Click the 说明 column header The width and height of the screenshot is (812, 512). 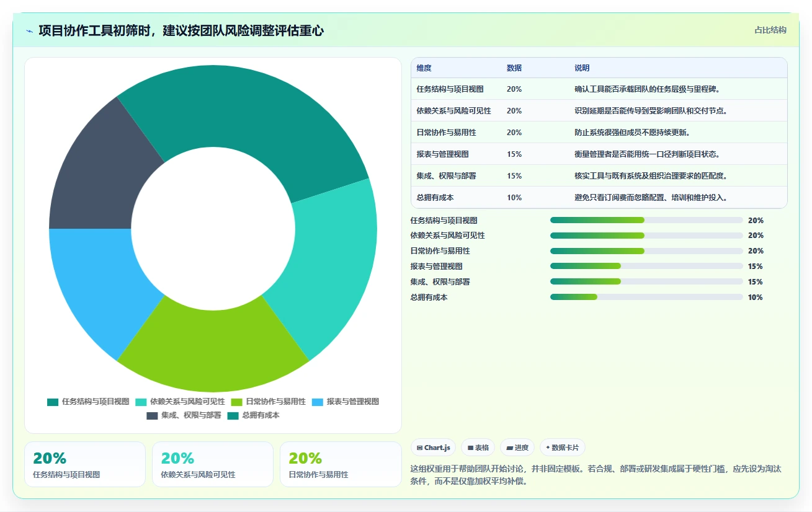coord(582,68)
